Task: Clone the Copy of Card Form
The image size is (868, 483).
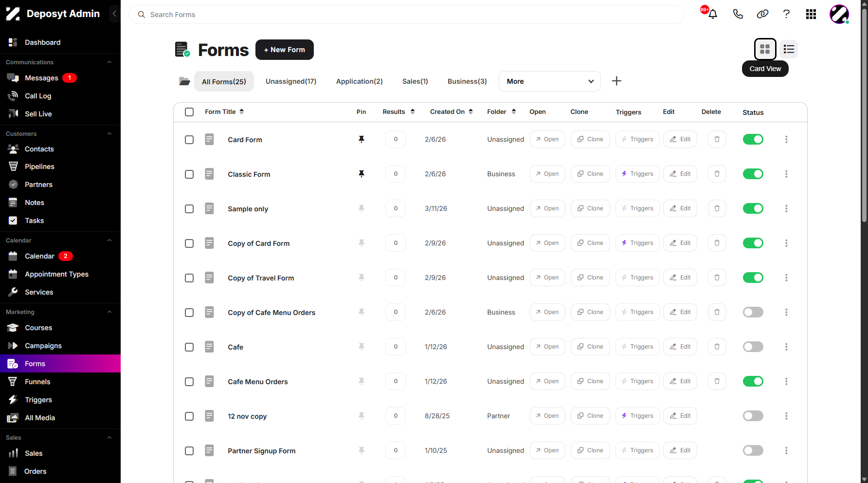Action: [x=590, y=243]
